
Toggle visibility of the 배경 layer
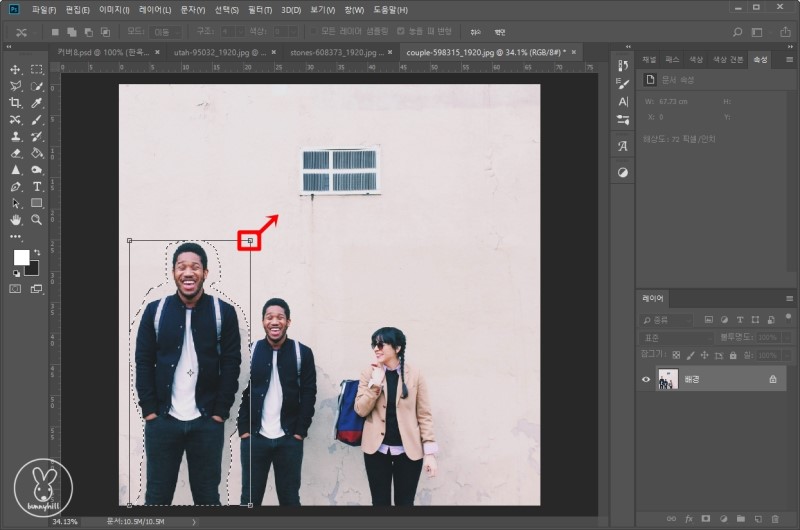(x=646, y=379)
